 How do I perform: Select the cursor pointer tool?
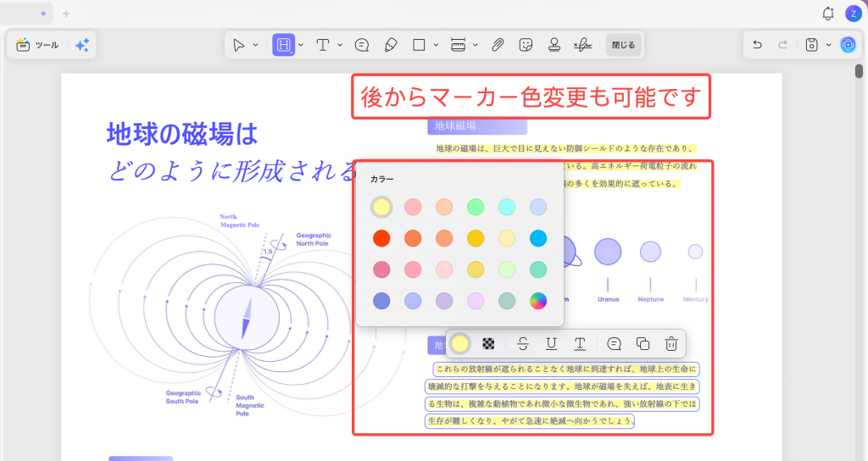tap(238, 45)
